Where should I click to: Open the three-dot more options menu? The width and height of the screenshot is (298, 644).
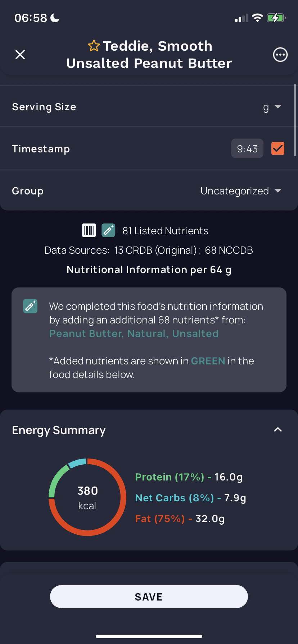click(x=280, y=55)
